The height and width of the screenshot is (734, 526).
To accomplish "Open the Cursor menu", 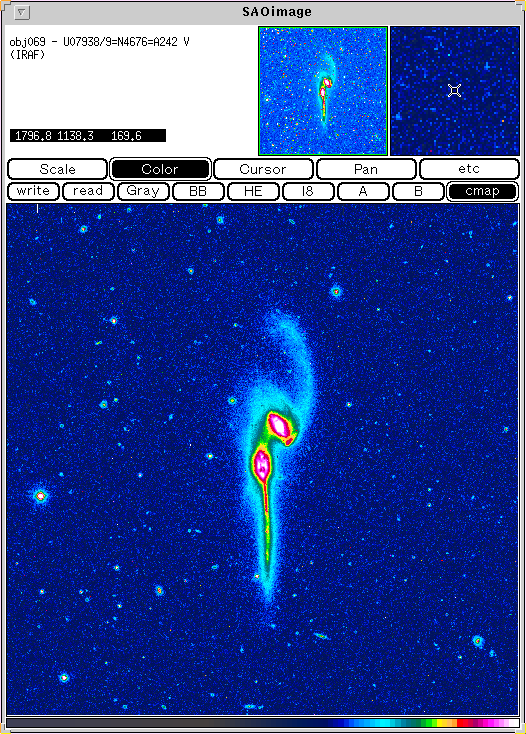I will pyautogui.click(x=263, y=169).
